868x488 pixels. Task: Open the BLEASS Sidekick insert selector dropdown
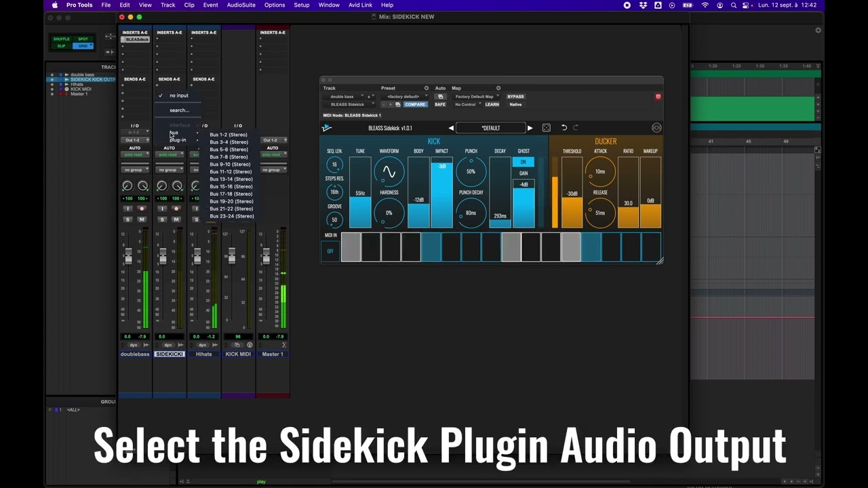pyautogui.click(x=349, y=104)
